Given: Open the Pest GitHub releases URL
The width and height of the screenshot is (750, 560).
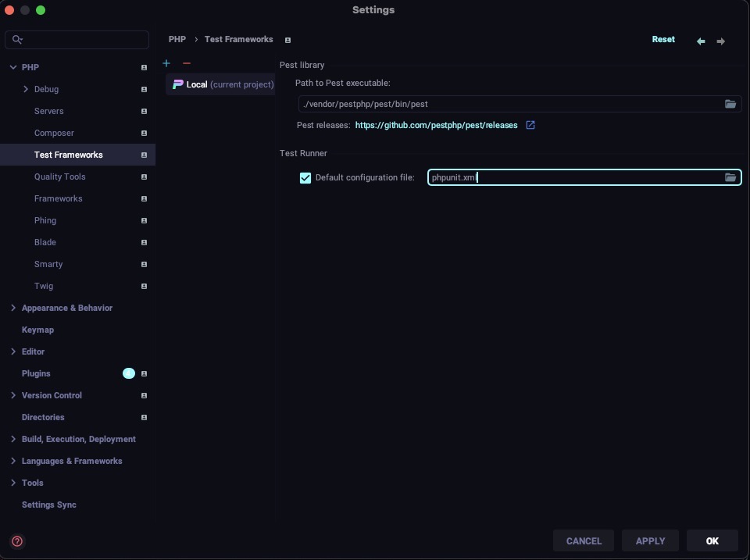Looking at the screenshot, I should [x=436, y=125].
